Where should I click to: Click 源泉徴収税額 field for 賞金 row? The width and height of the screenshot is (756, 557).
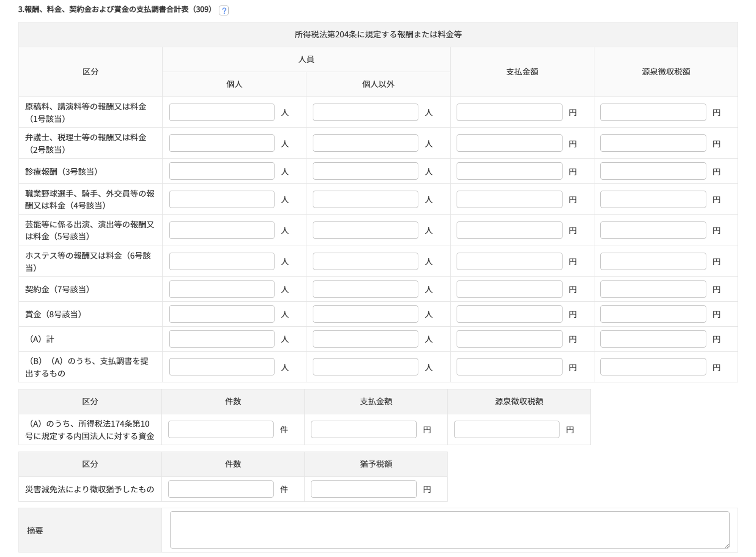click(x=653, y=314)
